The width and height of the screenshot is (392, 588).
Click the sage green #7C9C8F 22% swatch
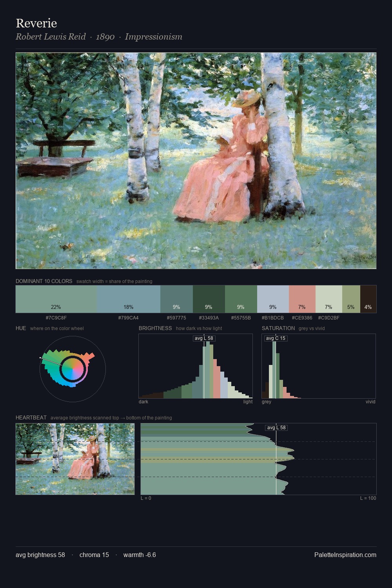point(56,299)
